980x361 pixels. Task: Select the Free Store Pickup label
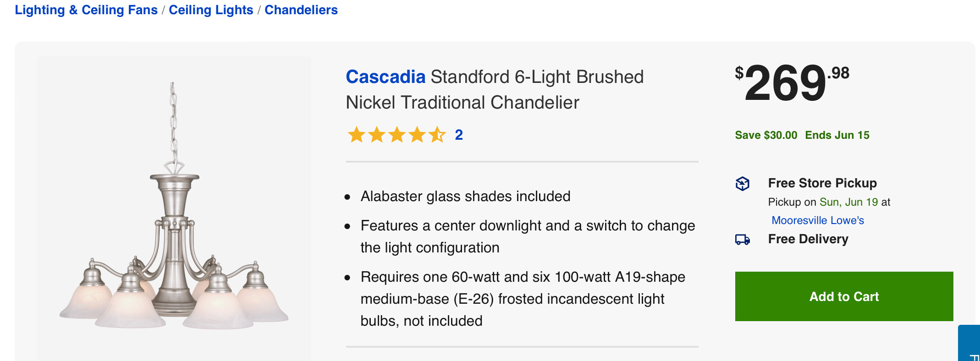(x=822, y=183)
